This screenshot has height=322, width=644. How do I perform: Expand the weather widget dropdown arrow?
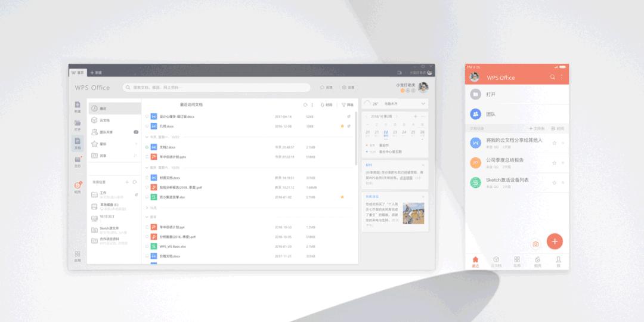tap(423, 104)
